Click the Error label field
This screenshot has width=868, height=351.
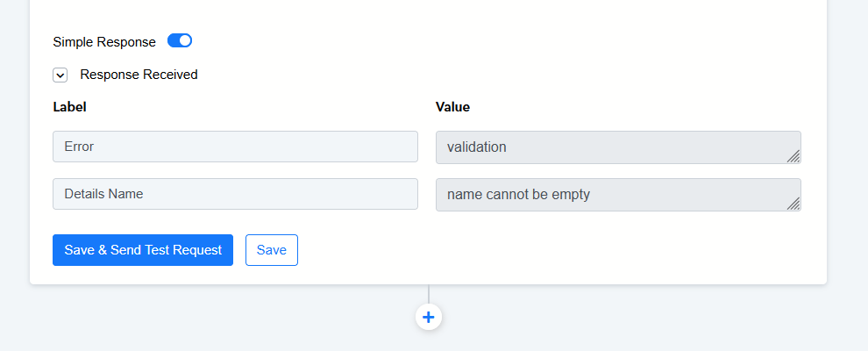(x=235, y=147)
